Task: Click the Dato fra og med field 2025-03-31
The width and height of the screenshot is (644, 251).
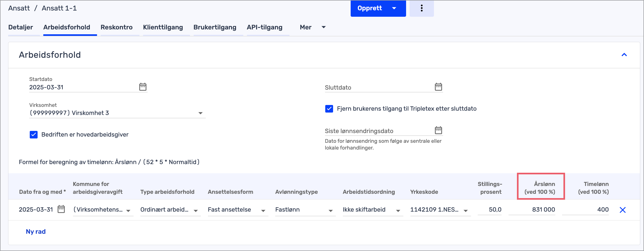Action: point(36,209)
